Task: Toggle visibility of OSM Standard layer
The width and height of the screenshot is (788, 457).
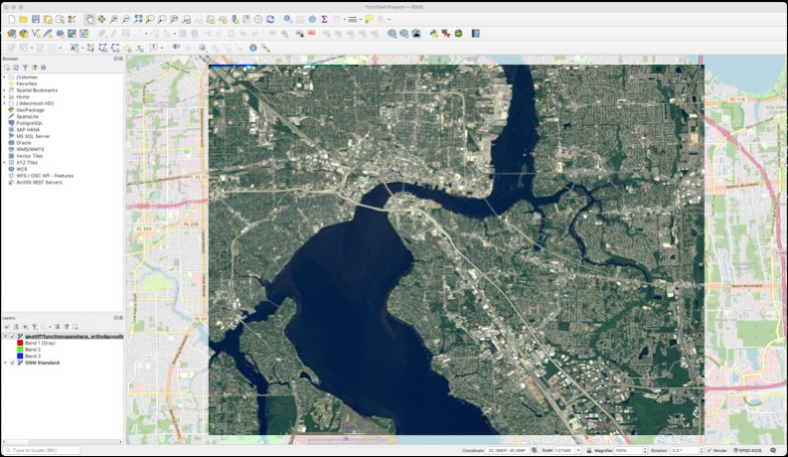Action: coord(12,363)
